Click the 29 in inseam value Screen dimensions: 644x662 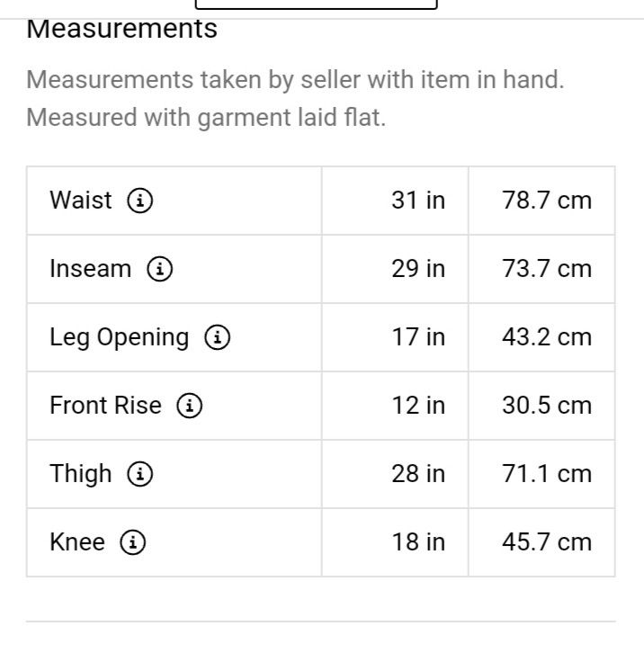coord(418,269)
